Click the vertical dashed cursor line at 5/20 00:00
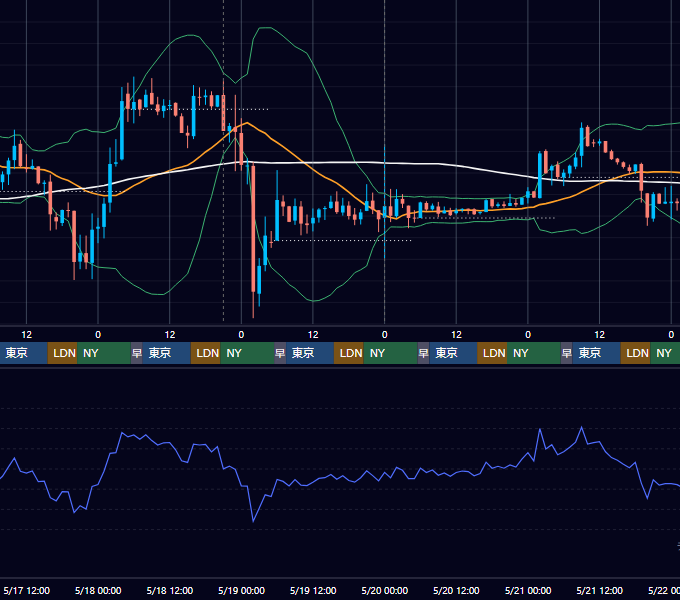Image resolution: width=680 pixels, height=600 pixels. coord(385,163)
